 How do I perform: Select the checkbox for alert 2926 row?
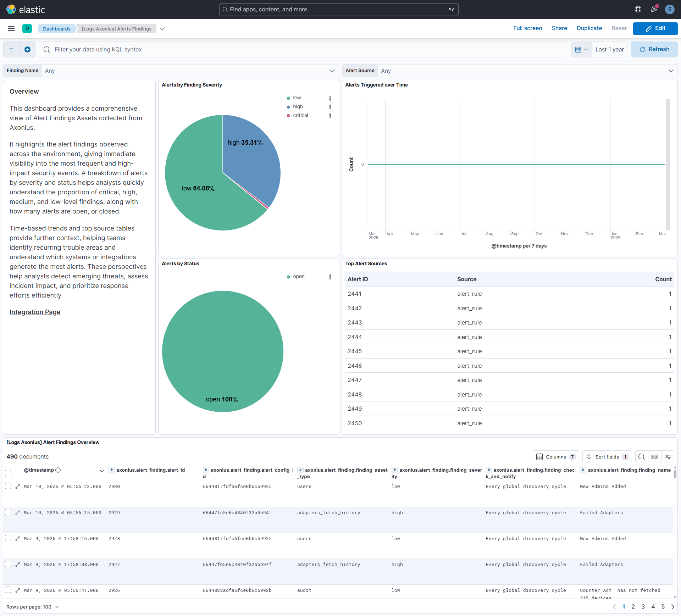8,590
